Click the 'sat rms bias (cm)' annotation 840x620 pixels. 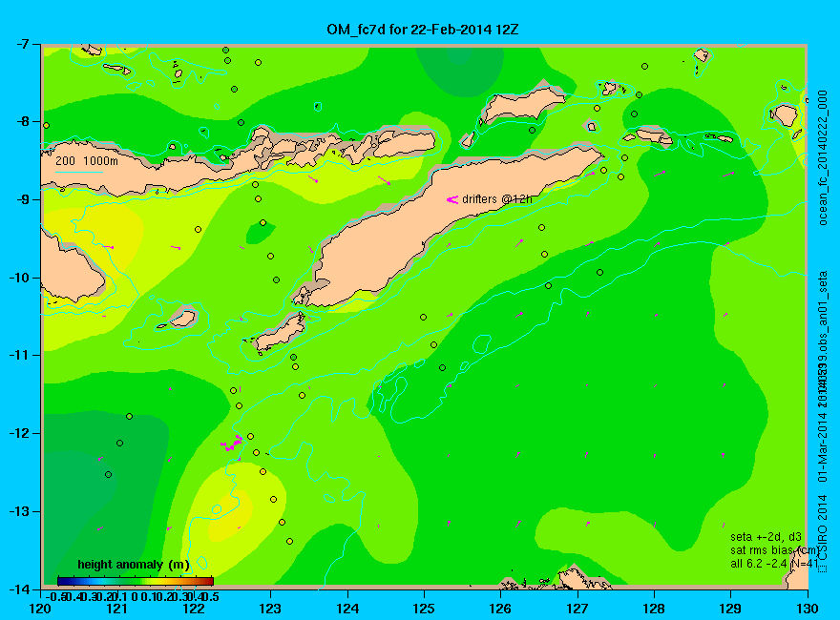[x=774, y=550]
